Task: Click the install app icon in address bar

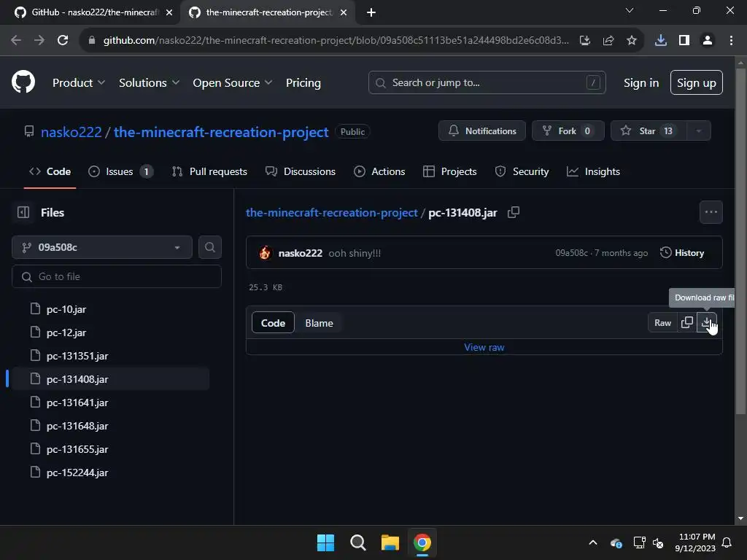Action: (x=584, y=41)
